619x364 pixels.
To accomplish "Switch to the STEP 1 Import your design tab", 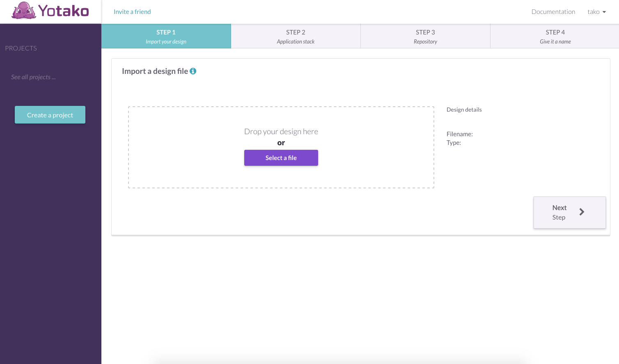I will pos(166,36).
